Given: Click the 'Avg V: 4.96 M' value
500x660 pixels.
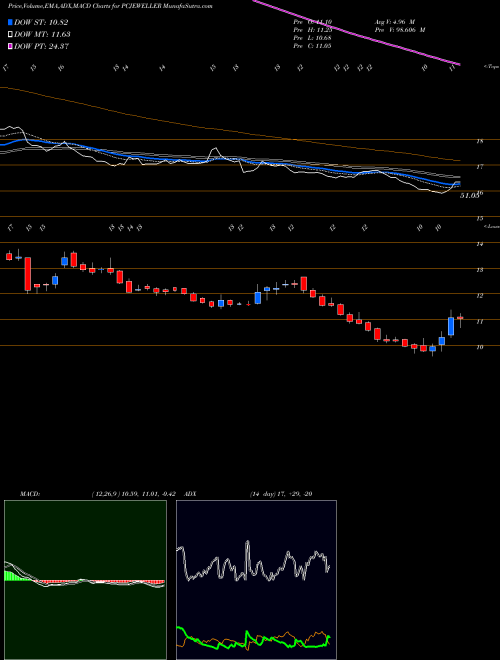Looking at the screenshot, I should (x=395, y=22).
